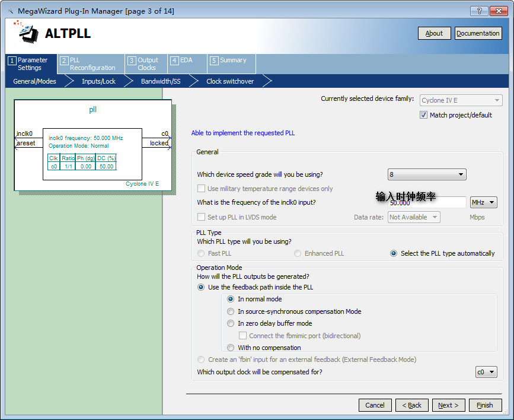Toggle Set up PLL in LVDS mode
Screen dimensions: 514x420
coord(201,217)
